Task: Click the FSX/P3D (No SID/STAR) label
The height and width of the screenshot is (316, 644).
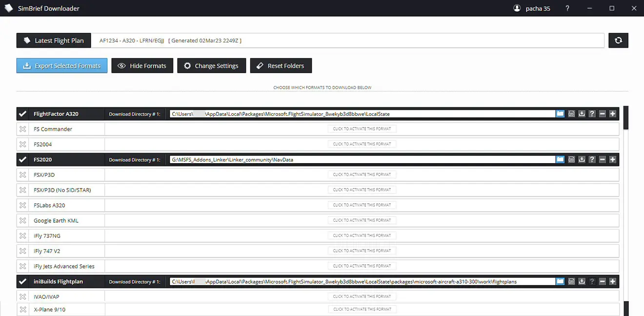Action: click(62, 190)
